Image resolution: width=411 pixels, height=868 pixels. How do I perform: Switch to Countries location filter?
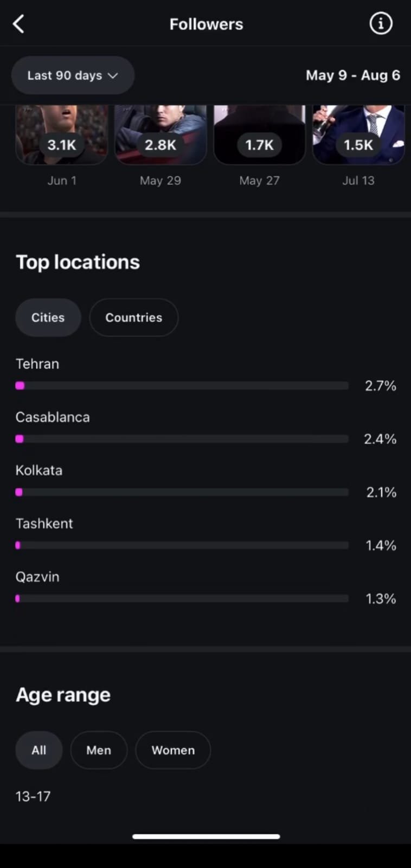(133, 317)
